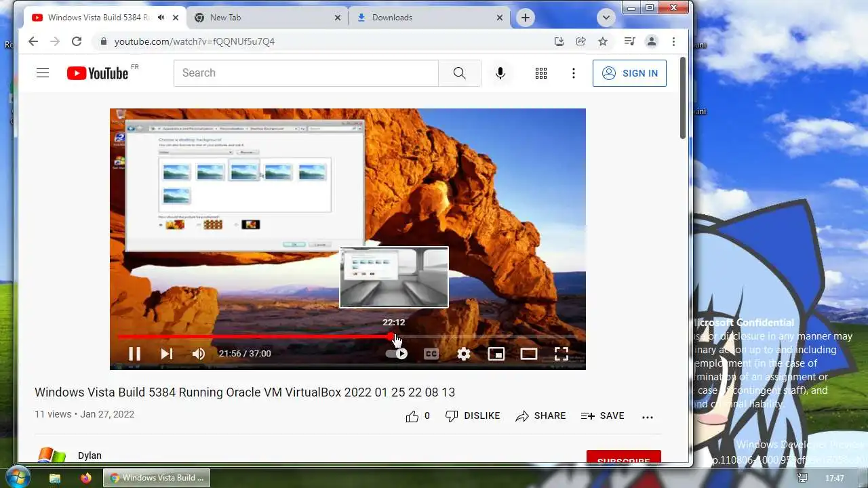Image resolution: width=868 pixels, height=488 pixels.
Task: Open the network tray icon
Action: (802, 478)
